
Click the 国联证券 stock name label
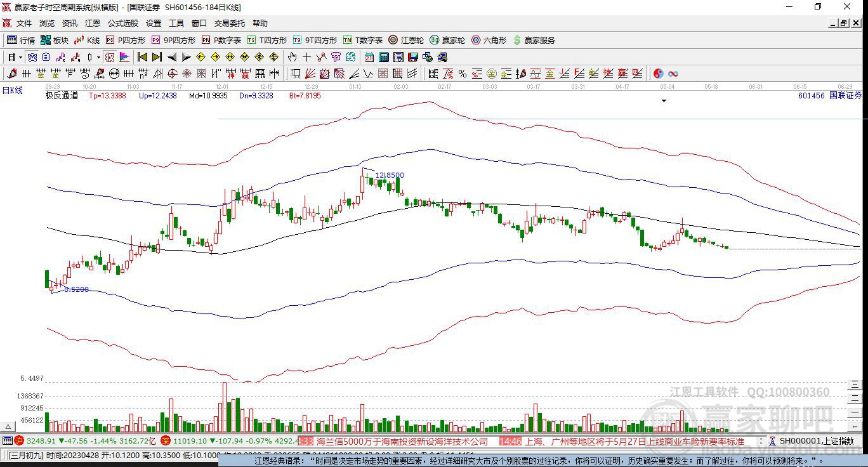[x=845, y=96]
